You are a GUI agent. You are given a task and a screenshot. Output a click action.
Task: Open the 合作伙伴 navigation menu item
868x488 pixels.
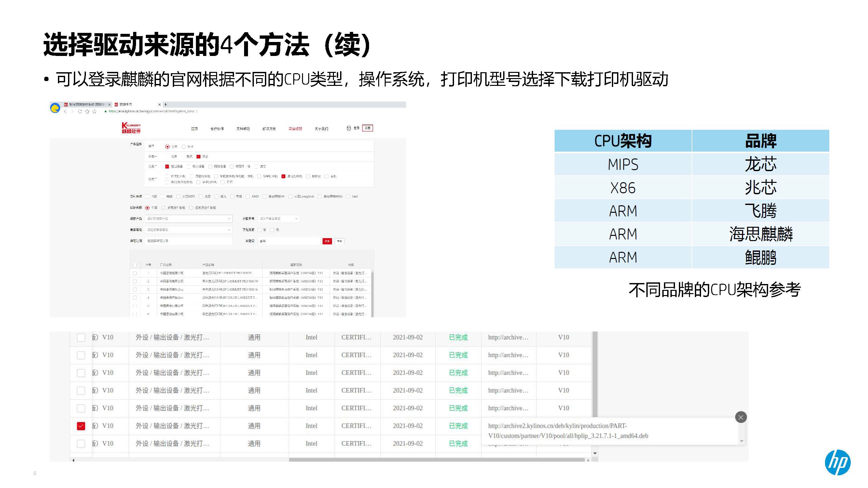point(217,129)
